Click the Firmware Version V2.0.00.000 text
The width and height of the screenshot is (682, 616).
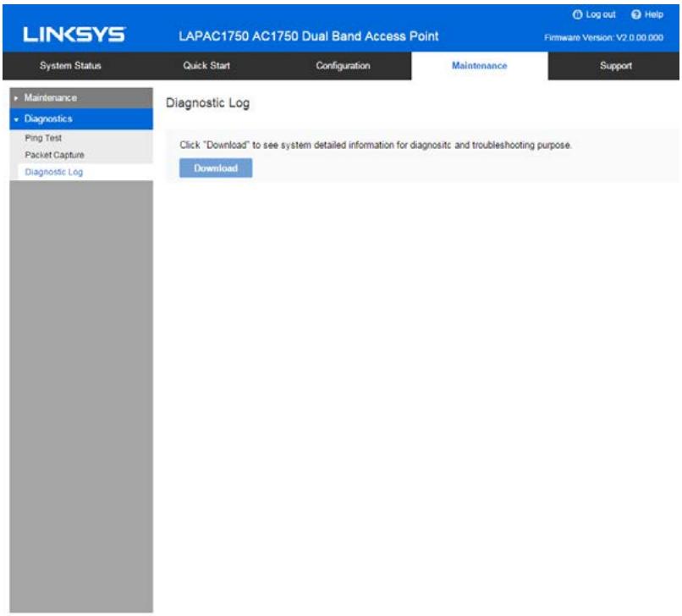pyautogui.click(x=603, y=37)
